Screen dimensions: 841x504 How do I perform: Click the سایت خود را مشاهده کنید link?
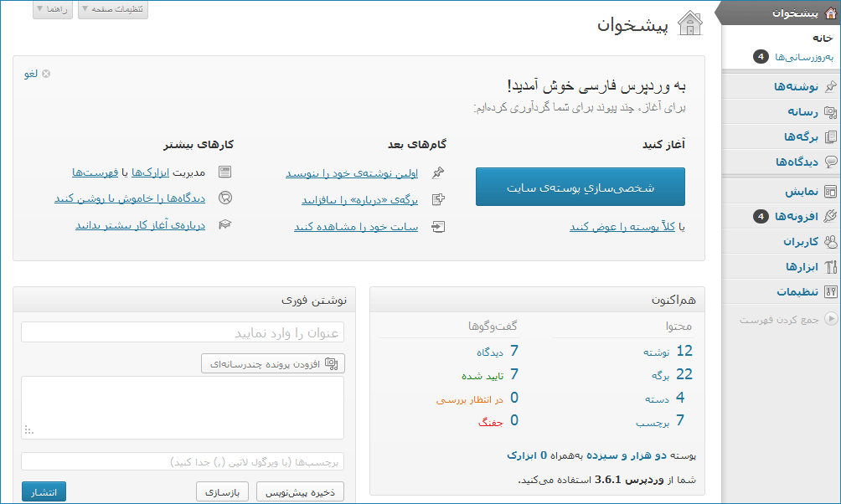(356, 227)
